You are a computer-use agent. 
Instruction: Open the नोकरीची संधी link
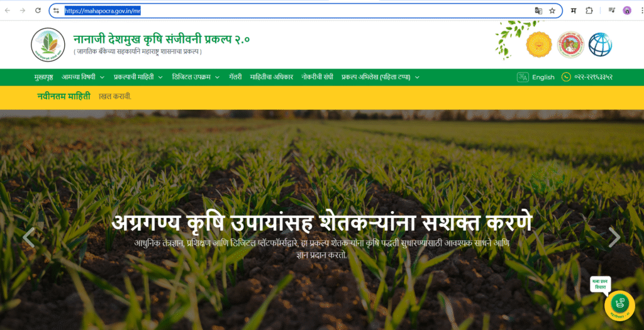[317, 77]
